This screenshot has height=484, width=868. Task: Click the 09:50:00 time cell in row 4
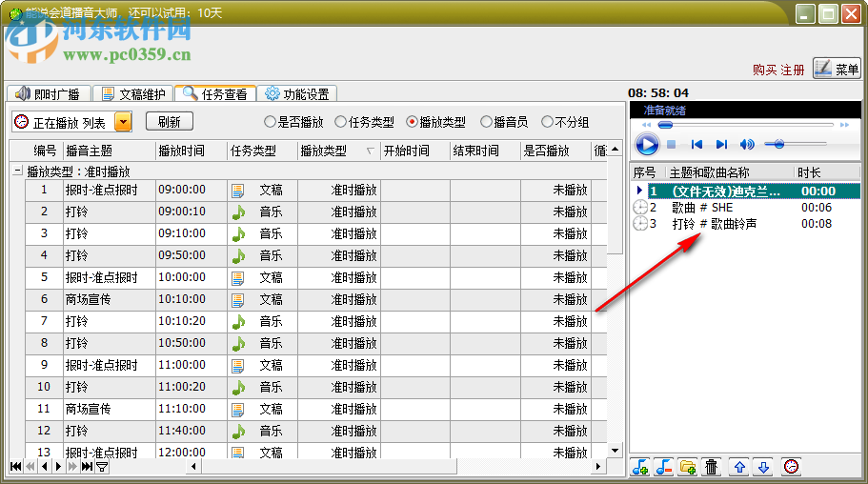192,256
